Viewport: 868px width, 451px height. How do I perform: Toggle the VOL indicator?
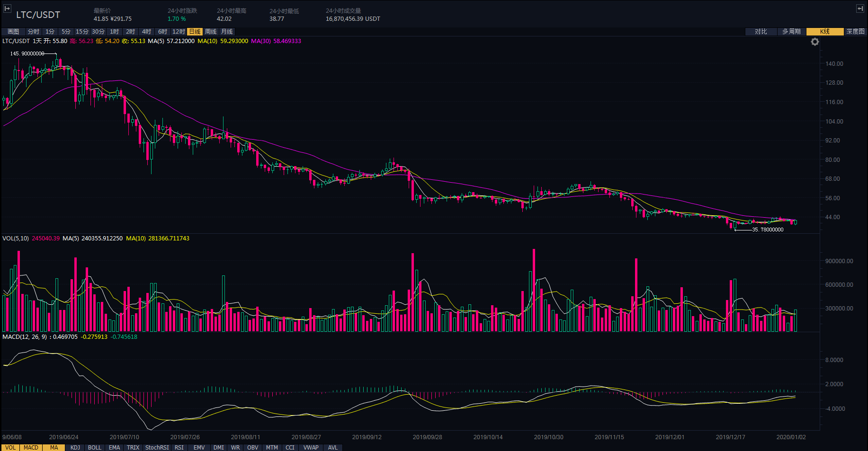tap(10, 448)
